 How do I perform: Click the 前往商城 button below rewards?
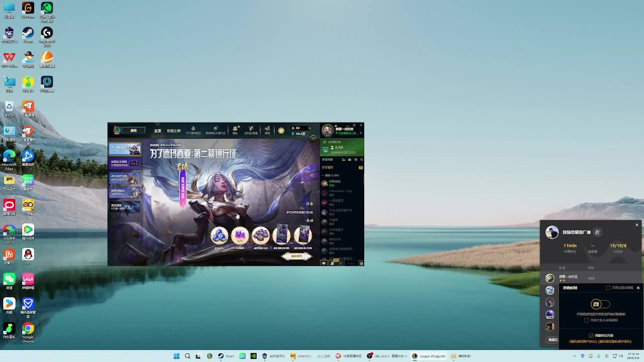pos(296,256)
